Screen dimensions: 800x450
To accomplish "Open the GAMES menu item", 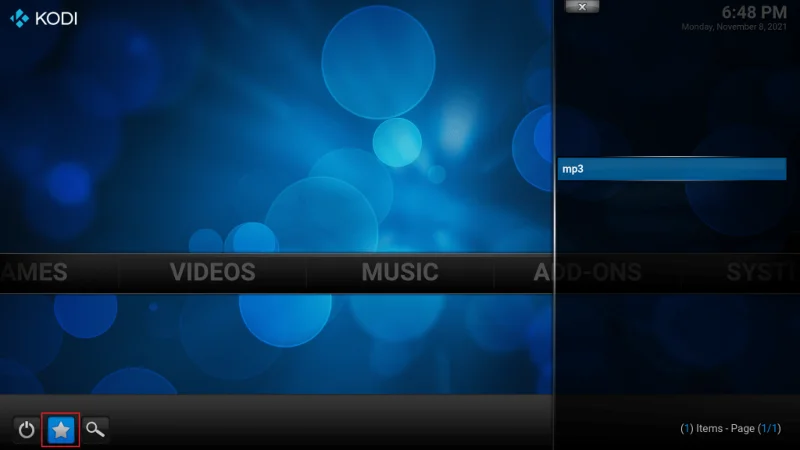I will (x=34, y=272).
